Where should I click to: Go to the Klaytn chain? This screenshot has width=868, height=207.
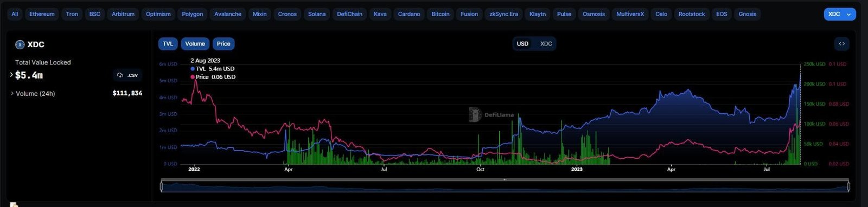click(x=538, y=14)
